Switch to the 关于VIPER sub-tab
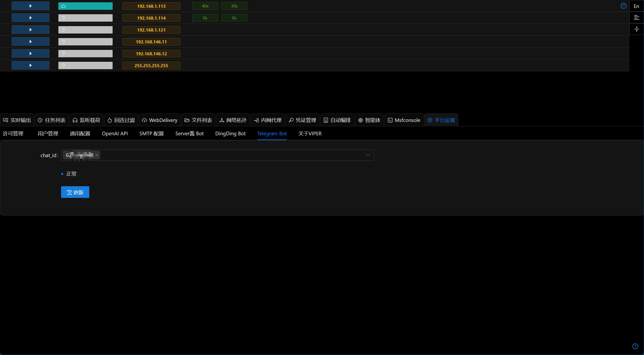644x355 pixels. click(x=310, y=134)
